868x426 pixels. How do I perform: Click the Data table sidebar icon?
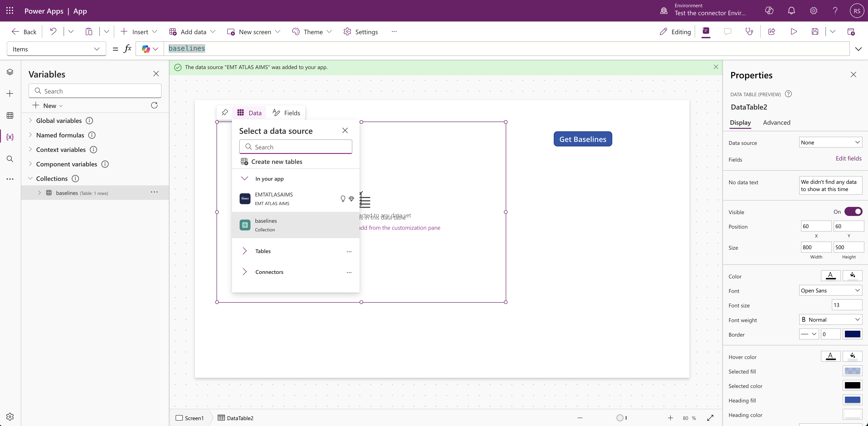coord(10,116)
